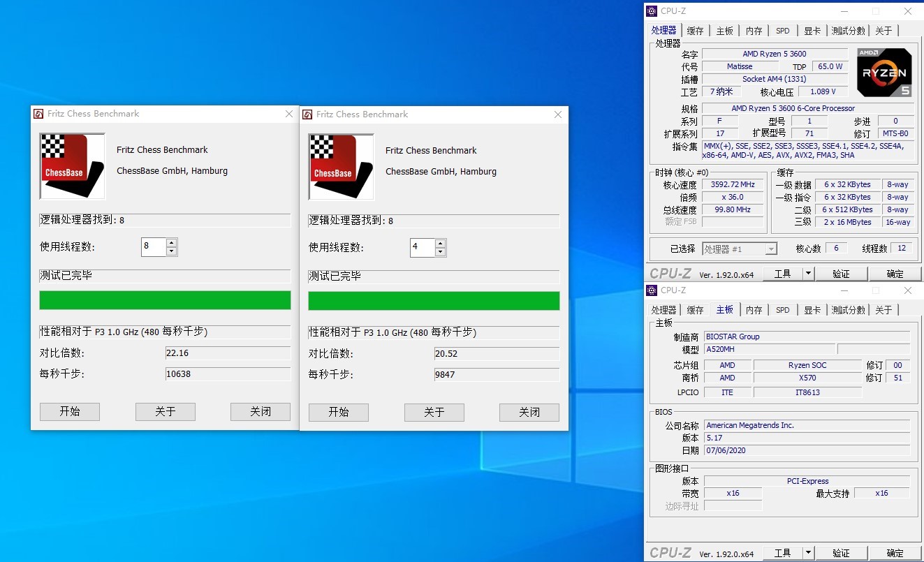Click green progress bar in right Fritz window
Screen dimensions: 924x562
[x=434, y=301]
